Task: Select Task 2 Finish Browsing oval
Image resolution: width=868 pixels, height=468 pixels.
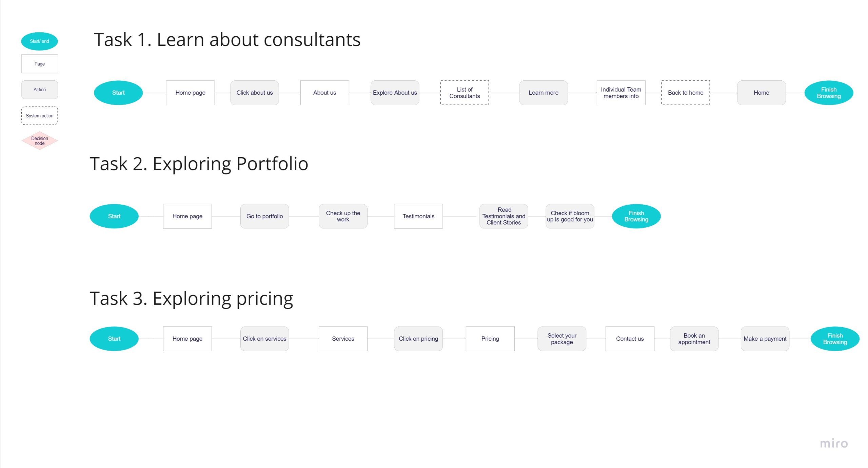Action: 636,216
